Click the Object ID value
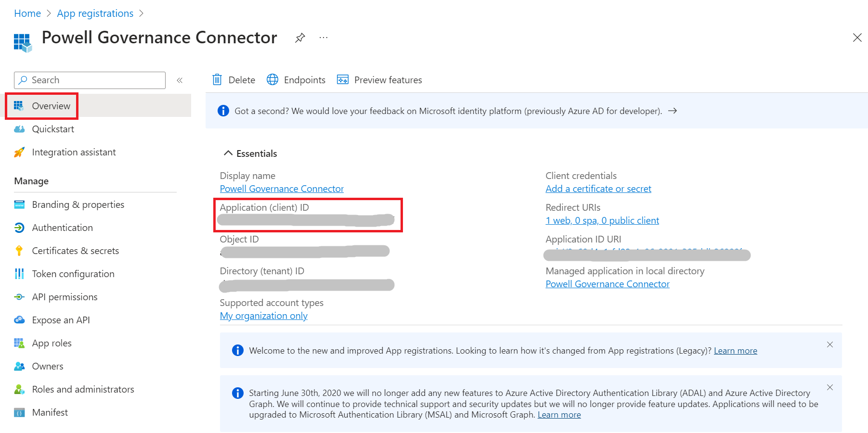868x433 pixels. click(305, 251)
